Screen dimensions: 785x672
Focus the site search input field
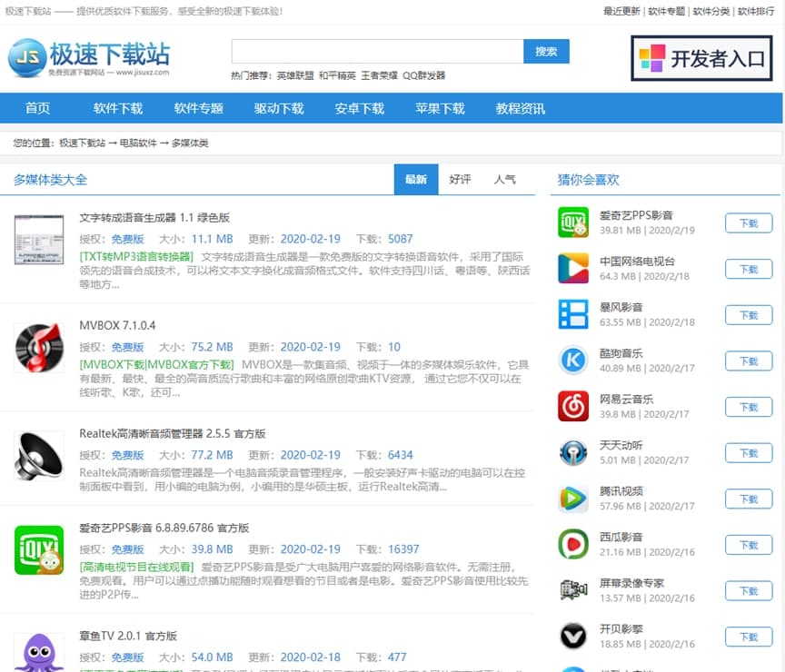click(377, 52)
